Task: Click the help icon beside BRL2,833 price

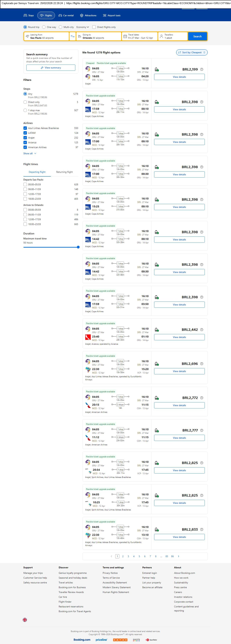Action: [202, 529]
